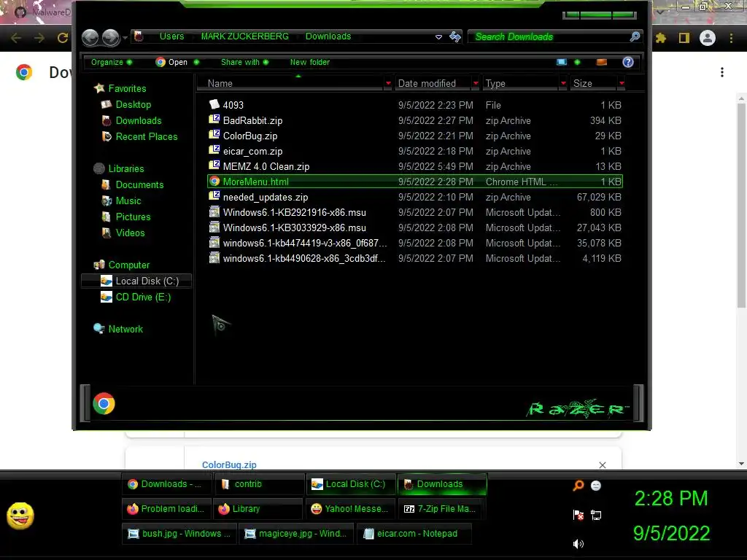Select the ColorBug.zip archive icon
747x560 pixels.
tap(214, 135)
